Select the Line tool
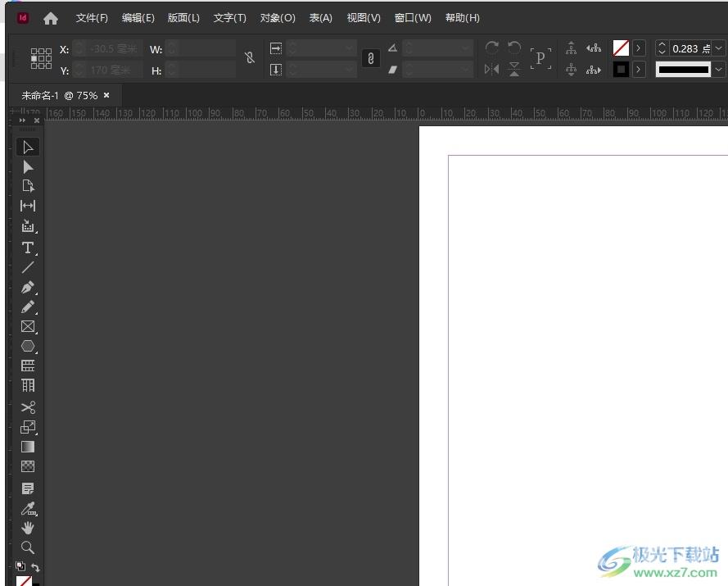 [28, 267]
